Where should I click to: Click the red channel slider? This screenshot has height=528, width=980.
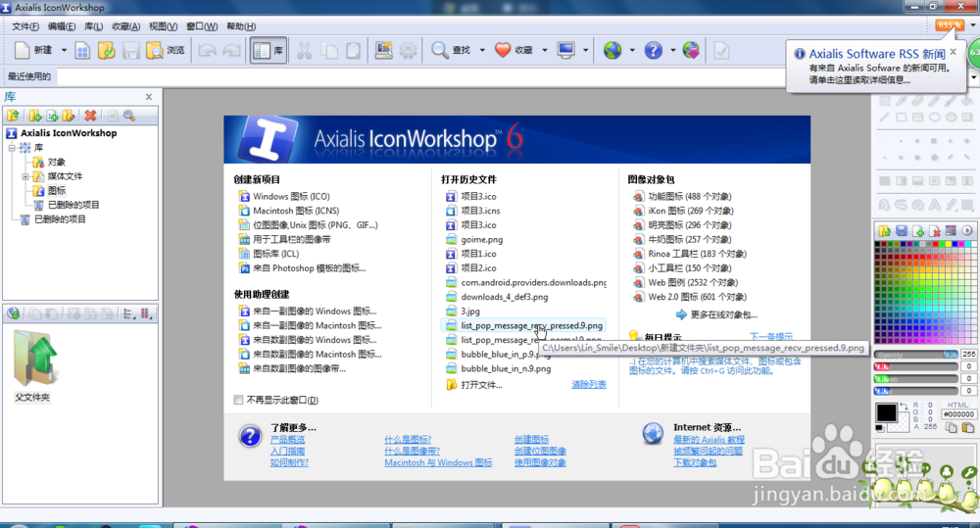pyautogui.click(x=915, y=366)
